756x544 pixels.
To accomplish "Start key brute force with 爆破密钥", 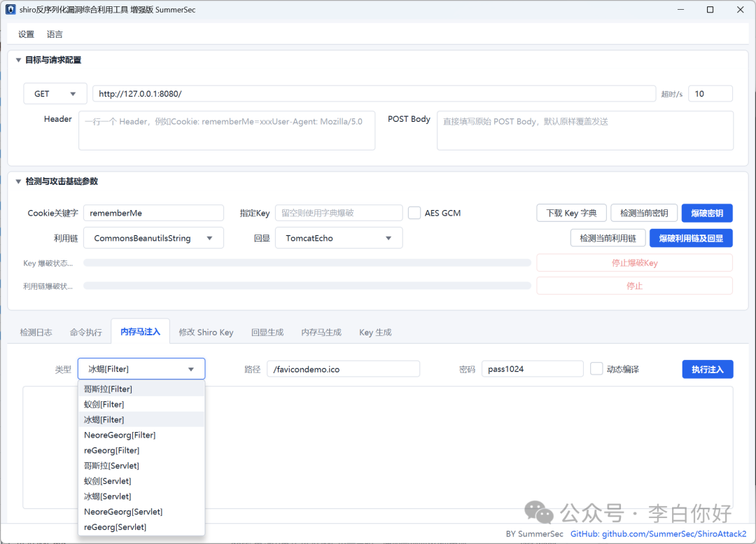I will pyautogui.click(x=707, y=213).
